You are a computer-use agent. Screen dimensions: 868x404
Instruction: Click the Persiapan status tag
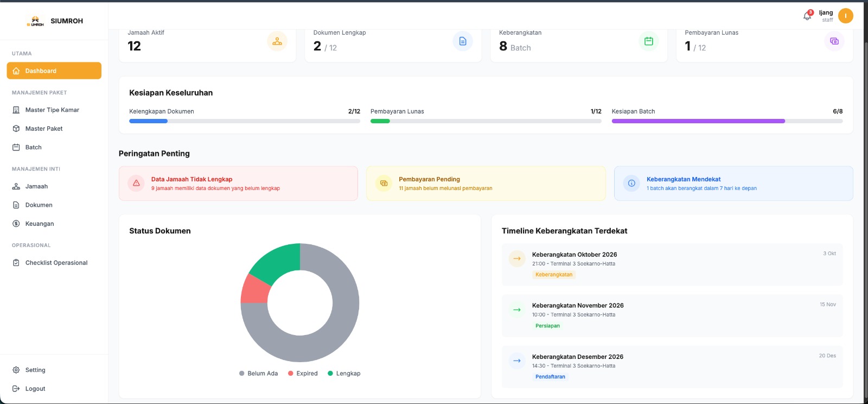pyautogui.click(x=547, y=326)
